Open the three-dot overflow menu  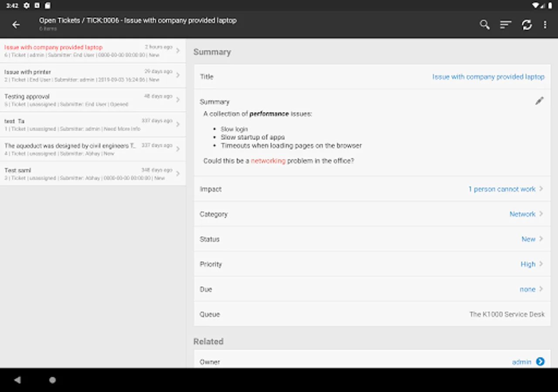[x=545, y=25]
